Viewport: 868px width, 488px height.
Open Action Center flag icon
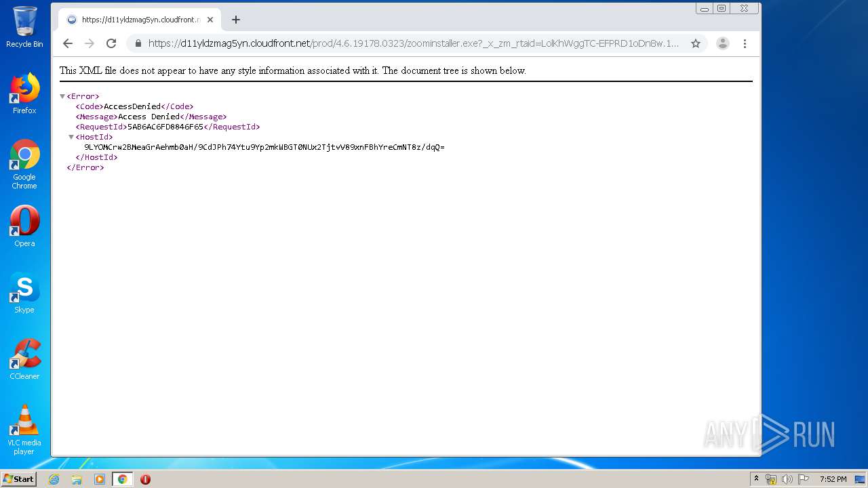click(x=804, y=479)
